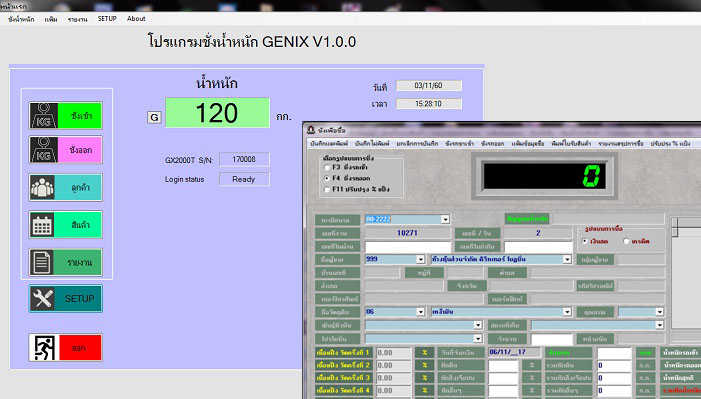This screenshot has height=399, width=701.
Task: Select the F11 ปรับปรุง % แป้ง radio option
Action: click(327, 189)
